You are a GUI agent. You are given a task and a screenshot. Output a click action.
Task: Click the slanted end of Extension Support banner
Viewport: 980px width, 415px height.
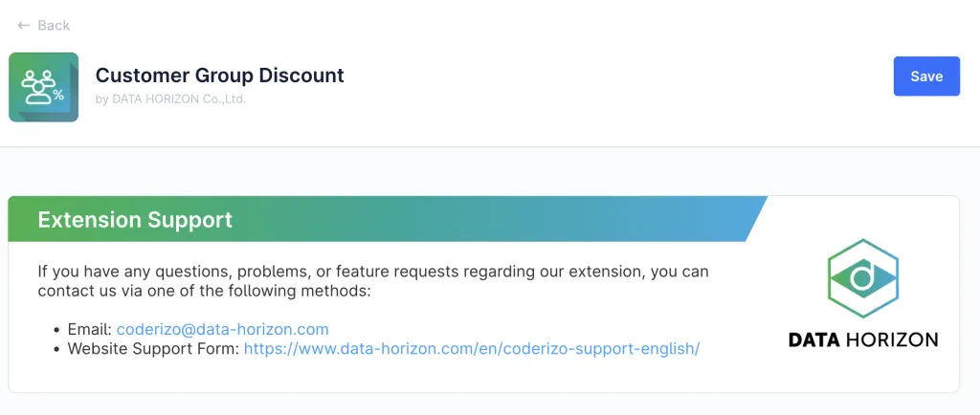tap(756, 219)
